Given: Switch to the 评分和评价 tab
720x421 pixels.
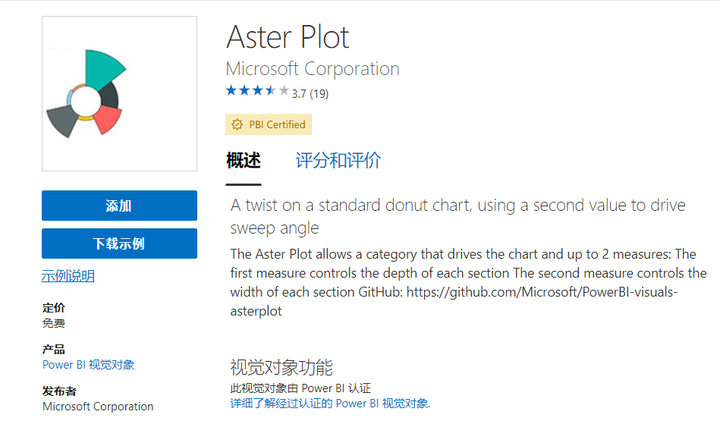Looking at the screenshot, I should point(338,160).
